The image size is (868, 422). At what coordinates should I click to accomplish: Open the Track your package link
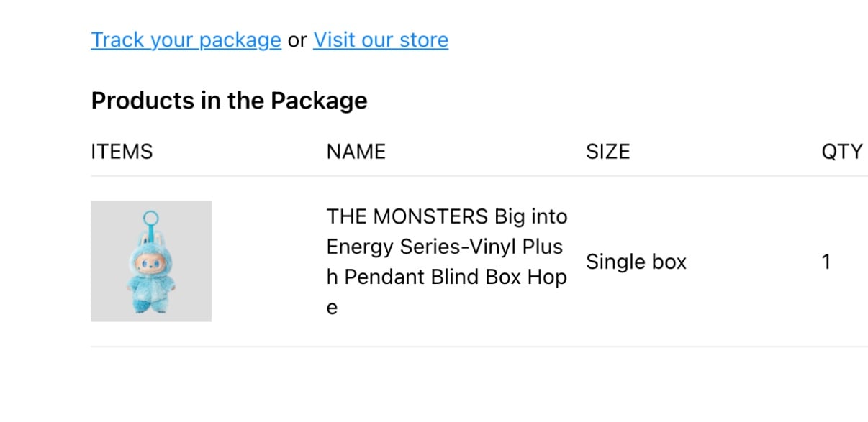[186, 40]
